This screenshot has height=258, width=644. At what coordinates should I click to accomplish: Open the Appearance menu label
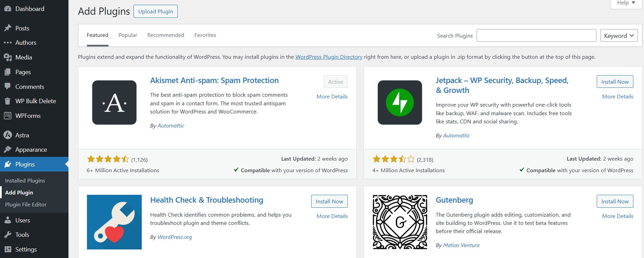tap(31, 150)
